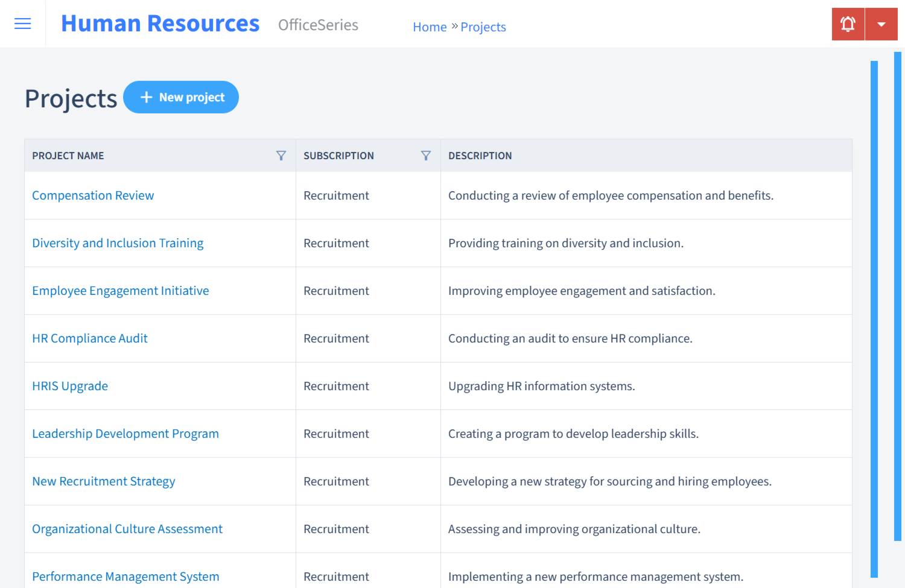Navigate to Home via breadcrumb

430,27
